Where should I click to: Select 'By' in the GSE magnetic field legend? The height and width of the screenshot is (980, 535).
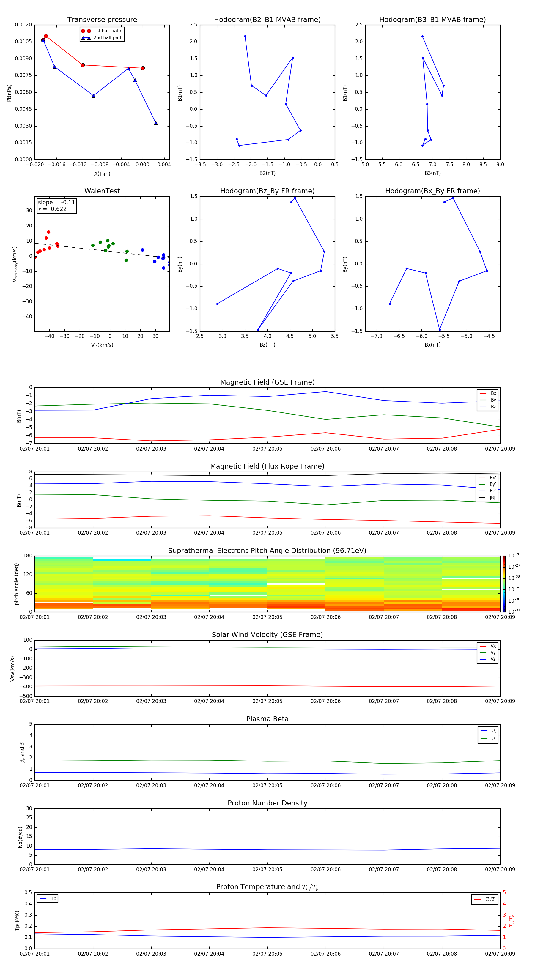(x=488, y=400)
